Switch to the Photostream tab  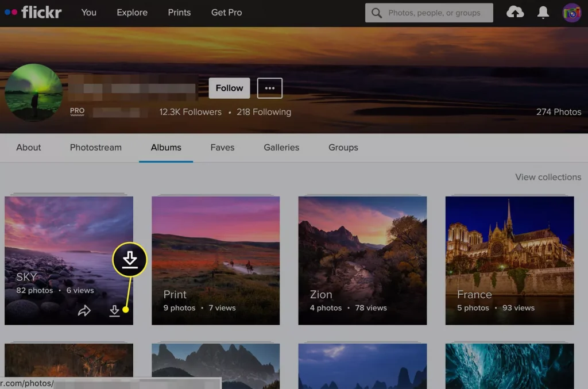95,147
